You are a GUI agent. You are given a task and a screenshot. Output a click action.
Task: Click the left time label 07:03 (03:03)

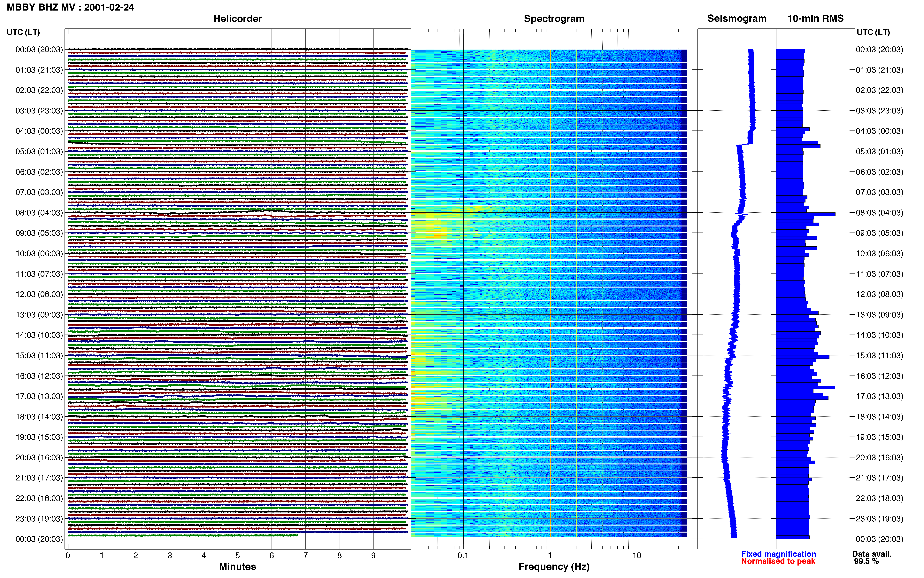39,192
